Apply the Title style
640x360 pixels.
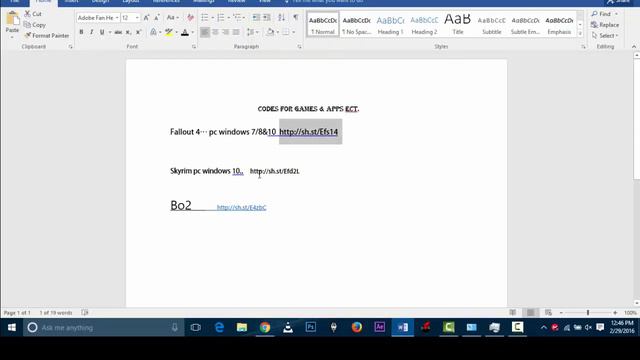(x=458, y=24)
